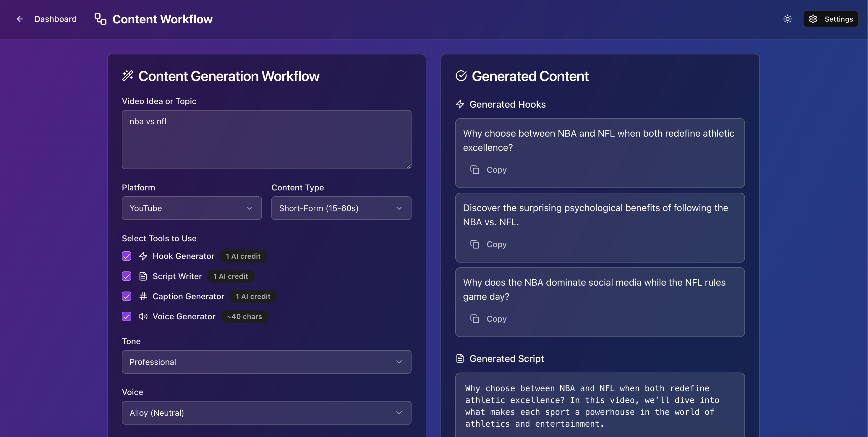
Task: Uncheck the Hook Generator checkbox
Action: 127,256
